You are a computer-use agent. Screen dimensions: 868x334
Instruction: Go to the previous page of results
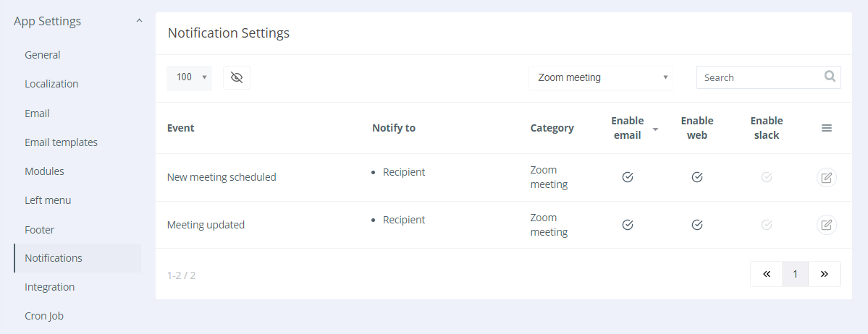point(767,274)
